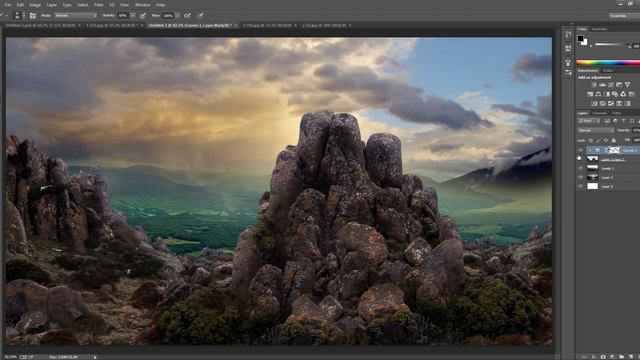The image size is (640, 360).
Task: Filter layers by shape layers icon
Action: [x=632, y=121]
